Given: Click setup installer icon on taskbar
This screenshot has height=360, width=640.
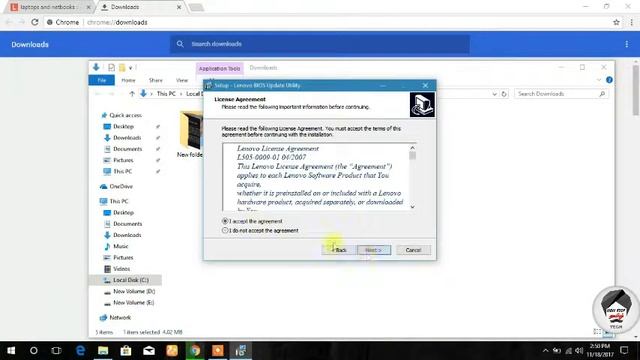Looking at the screenshot, I should tap(241, 351).
